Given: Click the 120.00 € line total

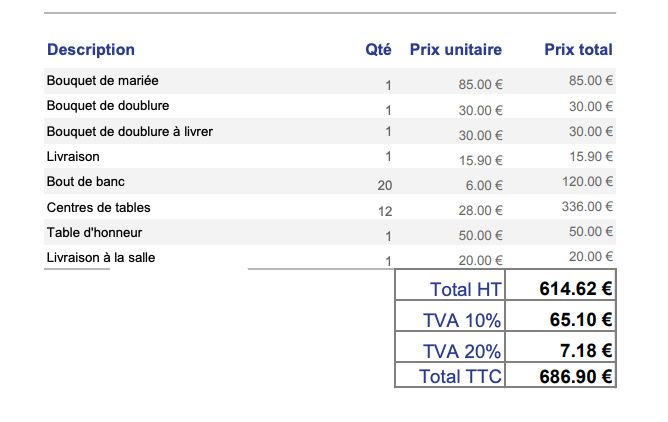Looking at the screenshot, I should coord(587,182).
